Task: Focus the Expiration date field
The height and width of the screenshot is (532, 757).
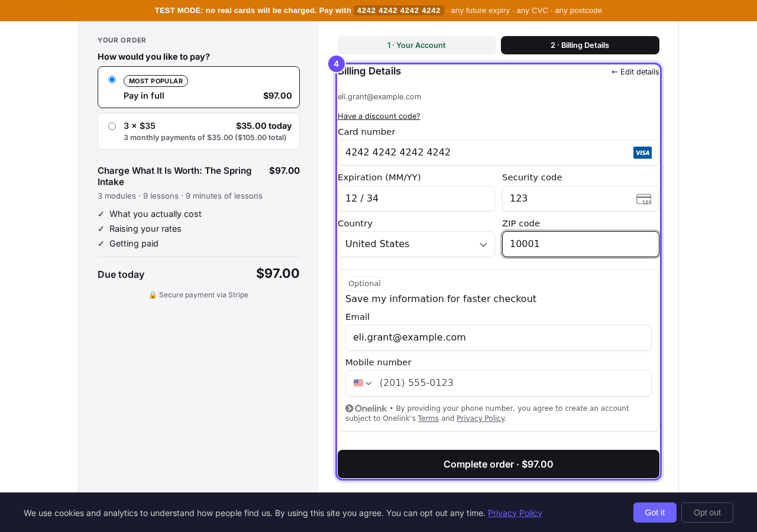Action: click(416, 199)
